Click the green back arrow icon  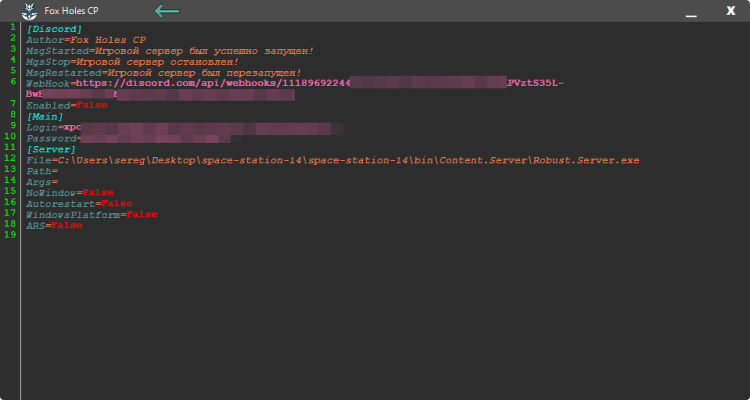coord(167,11)
